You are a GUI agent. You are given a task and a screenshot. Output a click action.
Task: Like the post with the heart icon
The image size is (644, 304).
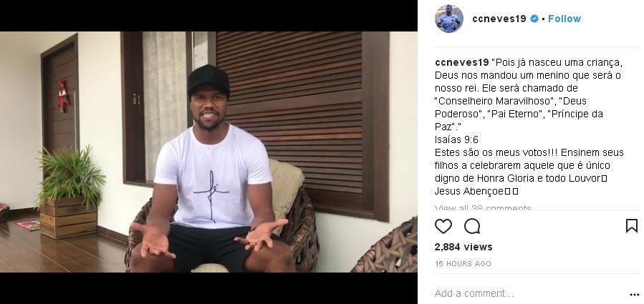pyautogui.click(x=443, y=226)
